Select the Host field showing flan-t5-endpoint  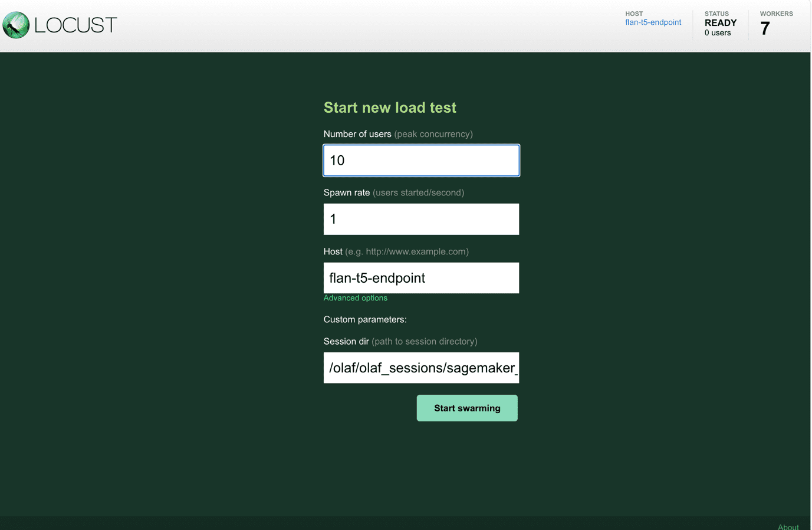tap(420, 277)
